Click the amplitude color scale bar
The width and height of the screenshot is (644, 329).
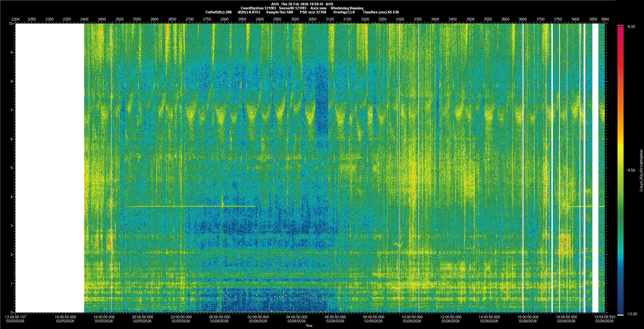pos(621,170)
